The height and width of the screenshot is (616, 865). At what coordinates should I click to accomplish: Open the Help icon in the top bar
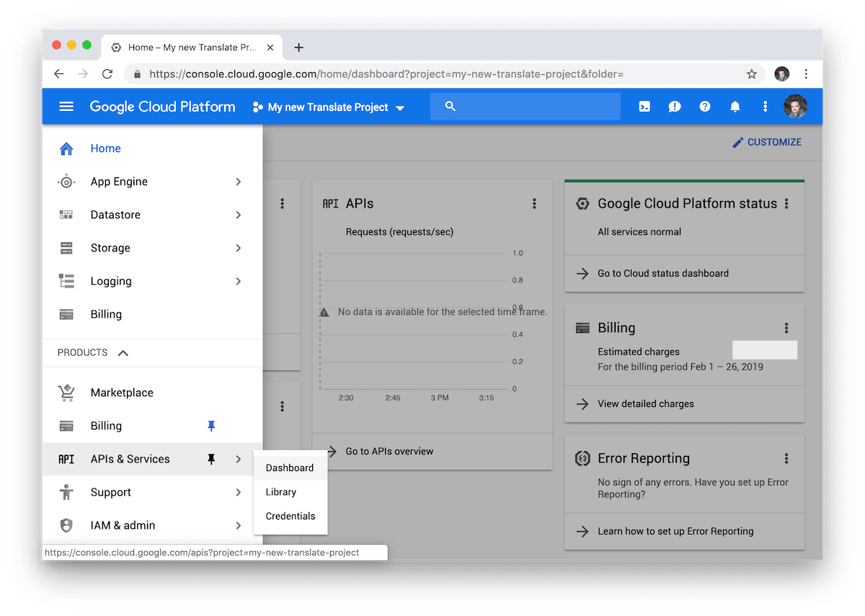tap(704, 106)
